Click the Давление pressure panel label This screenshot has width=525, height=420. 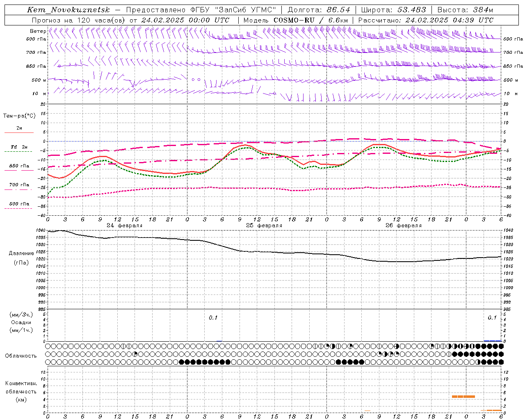(x=21, y=253)
